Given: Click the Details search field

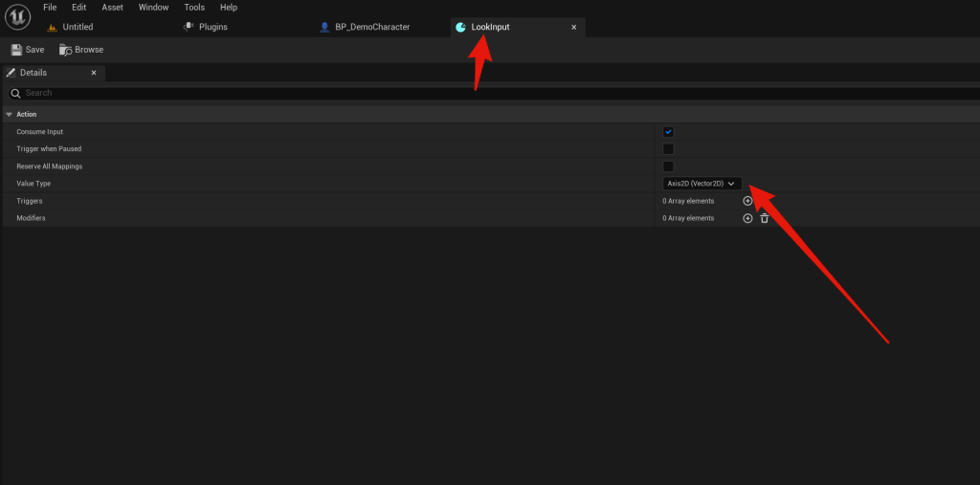Looking at the screenshot, I should (x=479, y=93).
